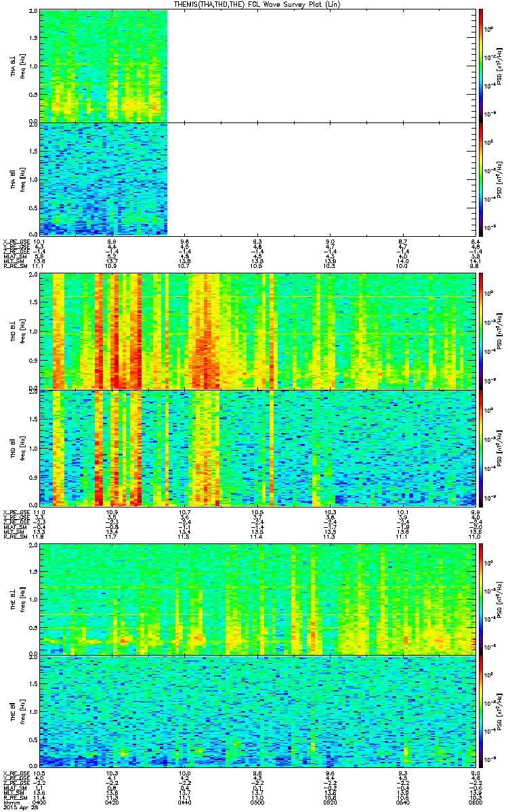The image size is (508, 812).
Task: Click the color bar beside THE BL panel
Action: 481,600
